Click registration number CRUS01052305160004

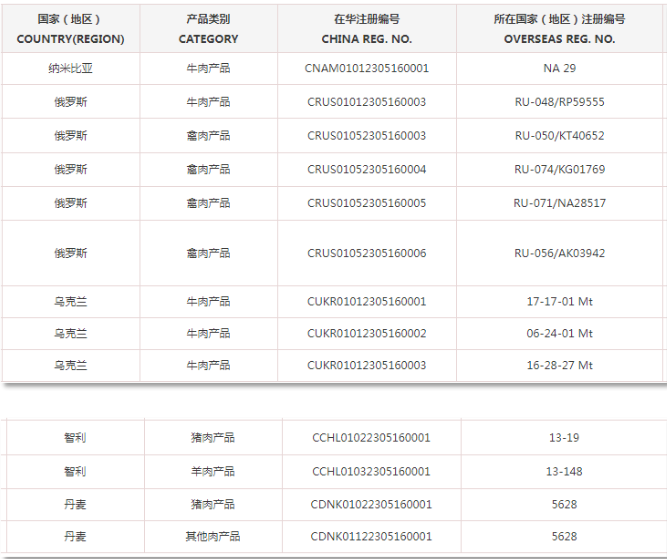(366, 169)
